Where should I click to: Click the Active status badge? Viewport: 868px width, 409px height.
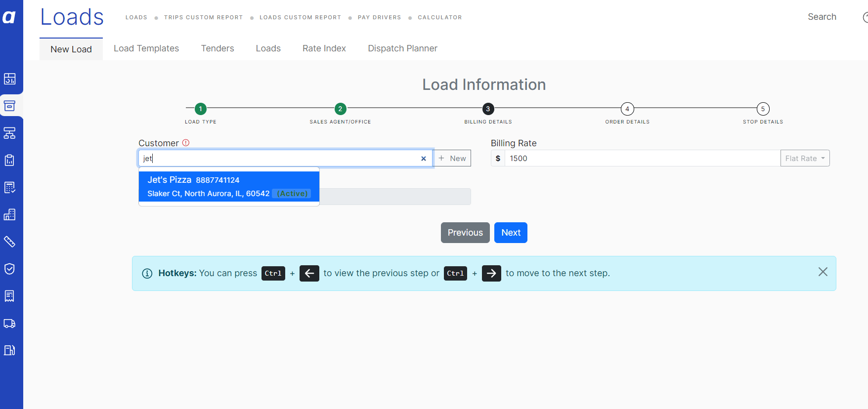[292, 194]
